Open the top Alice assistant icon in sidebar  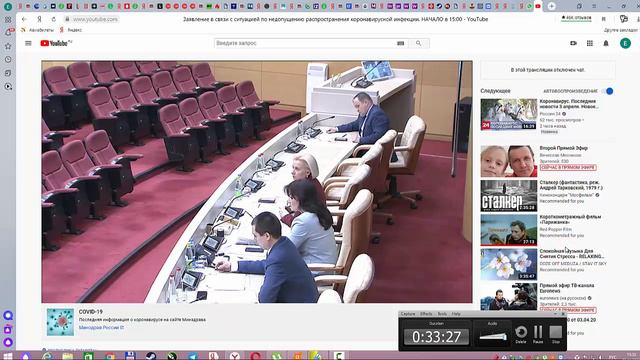tap(8, 316)
